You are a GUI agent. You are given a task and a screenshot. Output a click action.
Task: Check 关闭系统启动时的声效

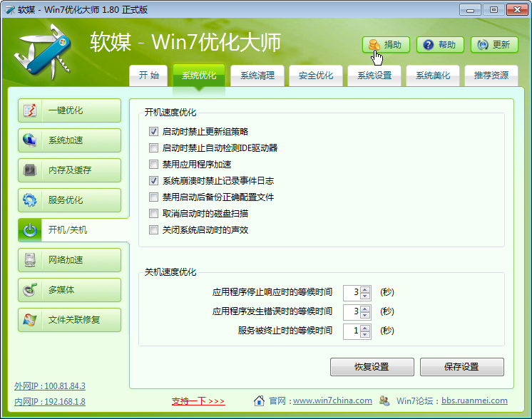(x=153, y=230)
